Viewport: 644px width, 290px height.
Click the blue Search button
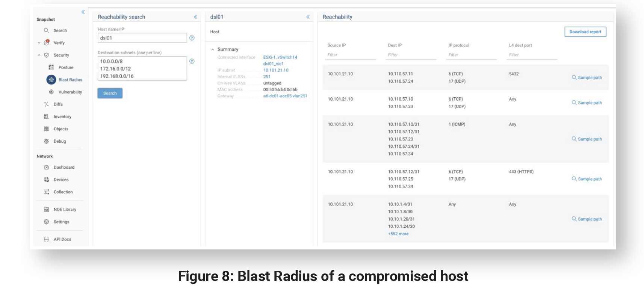coord(110,93)
